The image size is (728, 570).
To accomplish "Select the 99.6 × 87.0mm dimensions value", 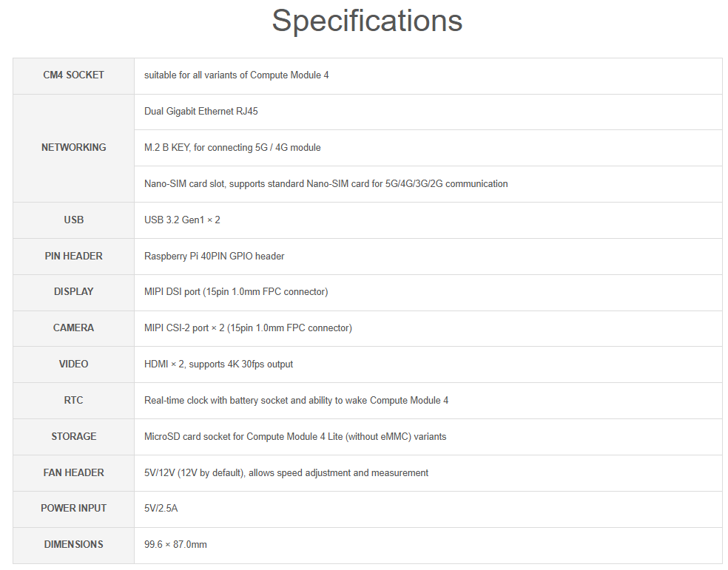I will (175, 544).
